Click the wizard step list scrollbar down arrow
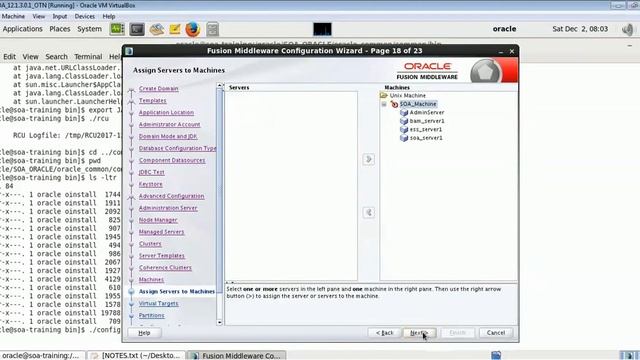 click(x=220, y=322)
